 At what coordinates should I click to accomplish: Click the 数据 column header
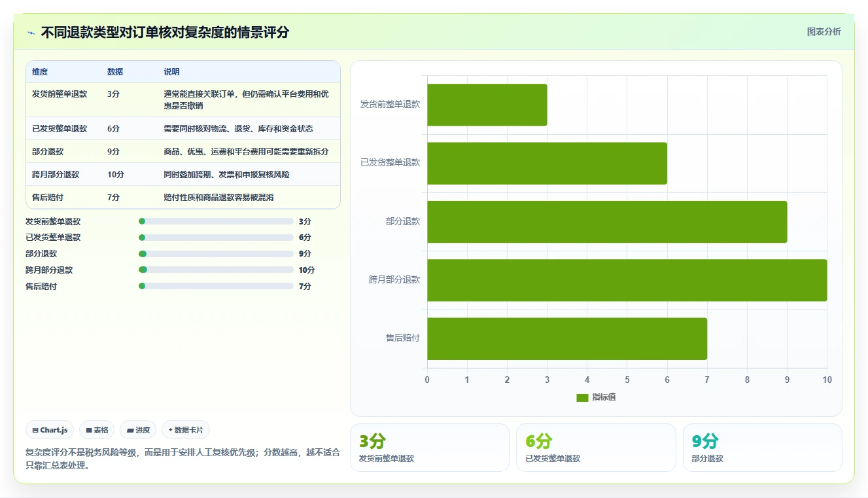pos(115,72)
